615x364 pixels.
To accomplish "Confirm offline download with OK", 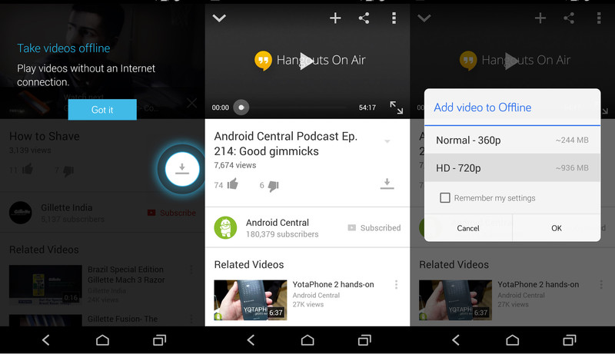I will pyautogui.click(x=557, y=228).
